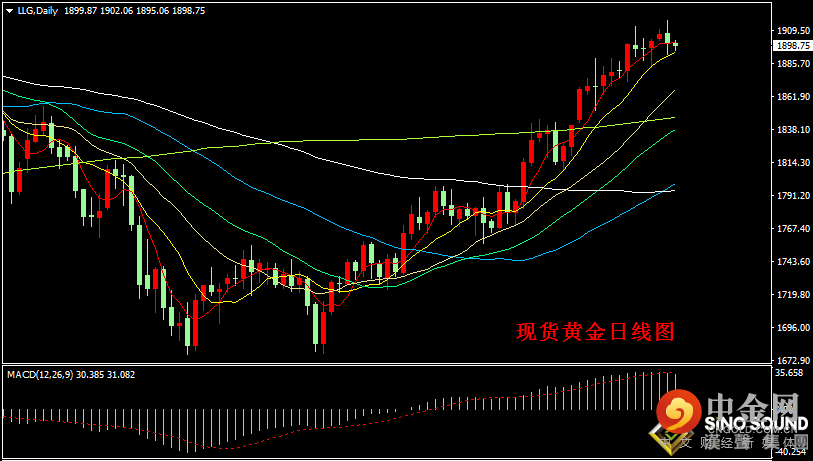Select the MACD signal value 31.082
Viewport: 813px width, 461px height.
coord(121,374)
